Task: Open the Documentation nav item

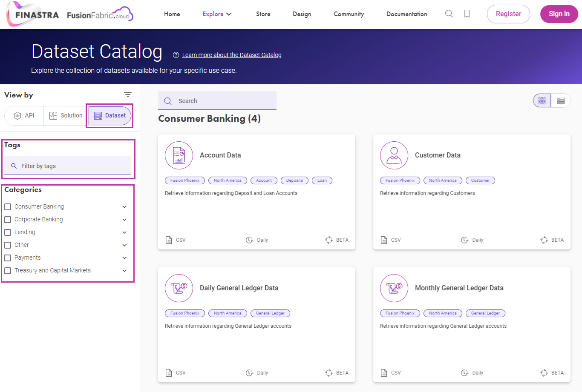Action: 407,14
